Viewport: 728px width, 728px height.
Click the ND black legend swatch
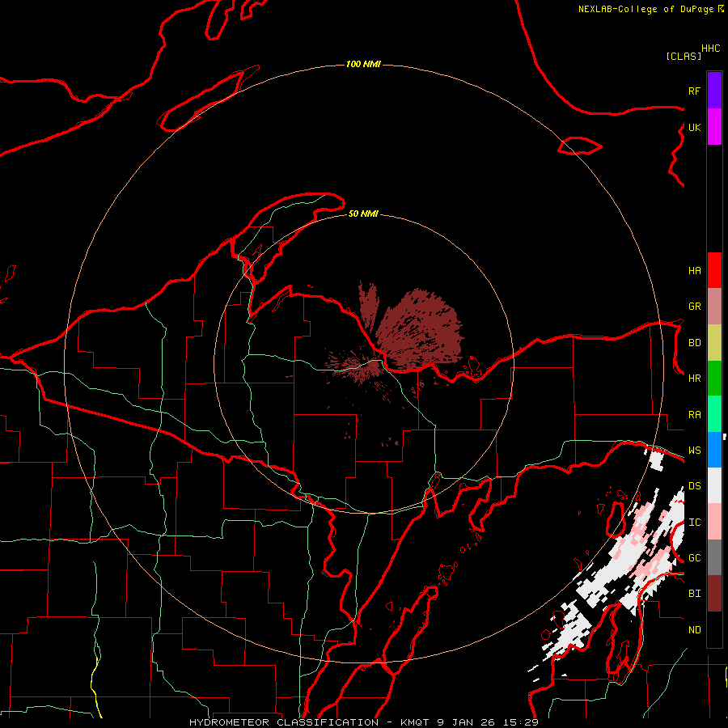[x=714, y=629]
